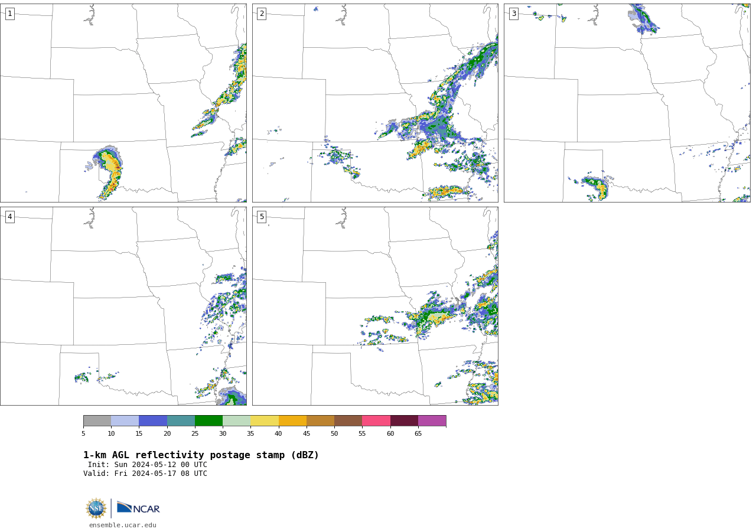Click the colorbar tick label 20
The width and height of the screenshot is (756, 532).
167,433
